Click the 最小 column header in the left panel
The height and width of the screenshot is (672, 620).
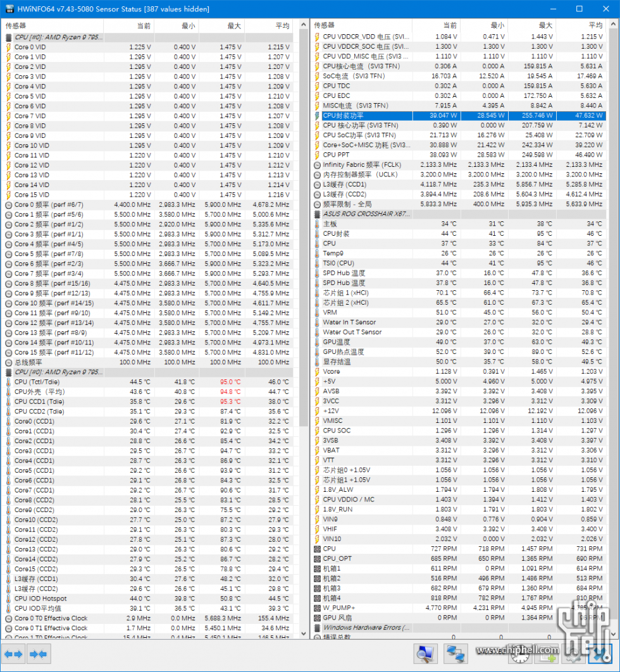pos(177,26)
